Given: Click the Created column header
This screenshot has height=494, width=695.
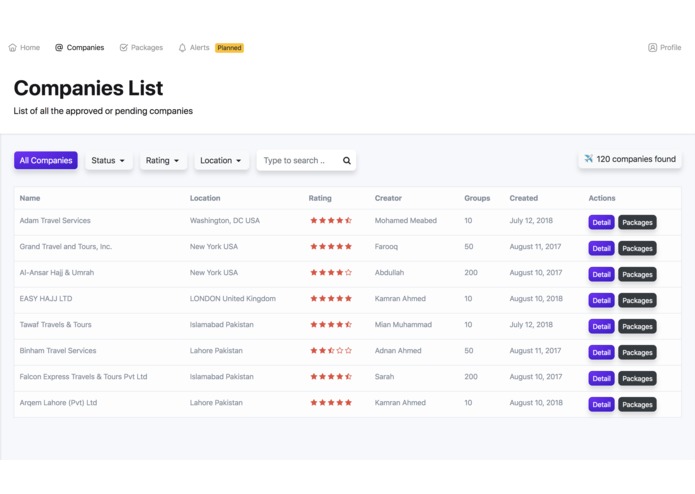Looking at the screenshot, I should click(x=523, y=198).
